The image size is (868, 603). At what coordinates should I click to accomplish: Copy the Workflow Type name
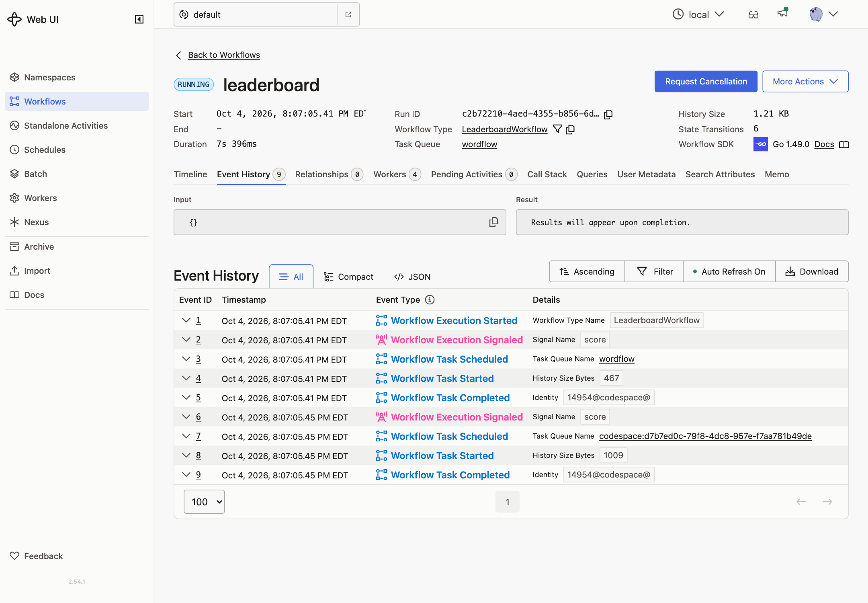click(x=570, y=129)
